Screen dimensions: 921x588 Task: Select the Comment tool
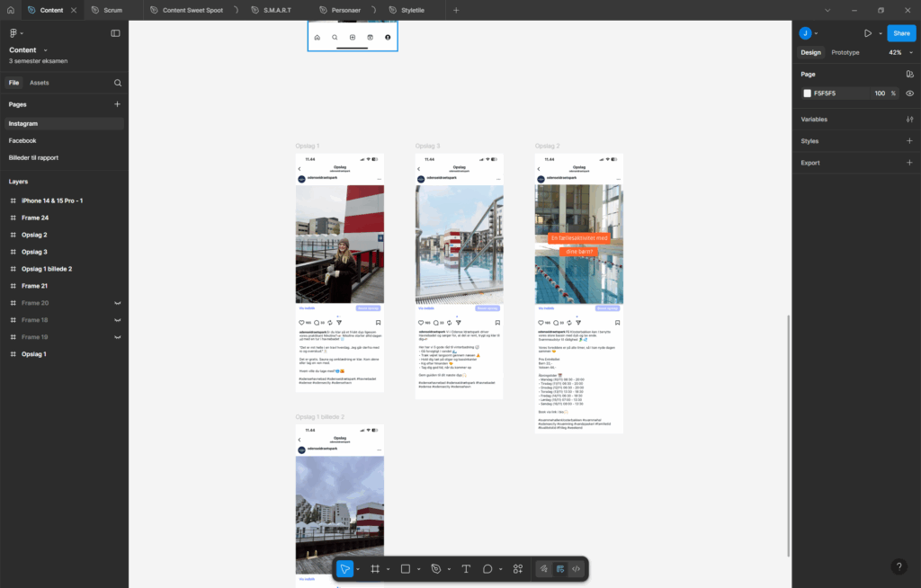click(487, 568)
